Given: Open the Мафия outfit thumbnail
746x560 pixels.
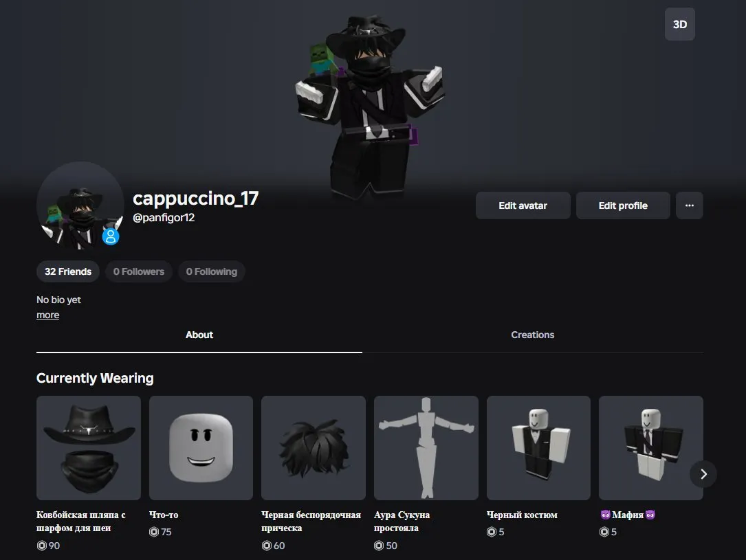Looking at the screenshot, I should point(651,448).
